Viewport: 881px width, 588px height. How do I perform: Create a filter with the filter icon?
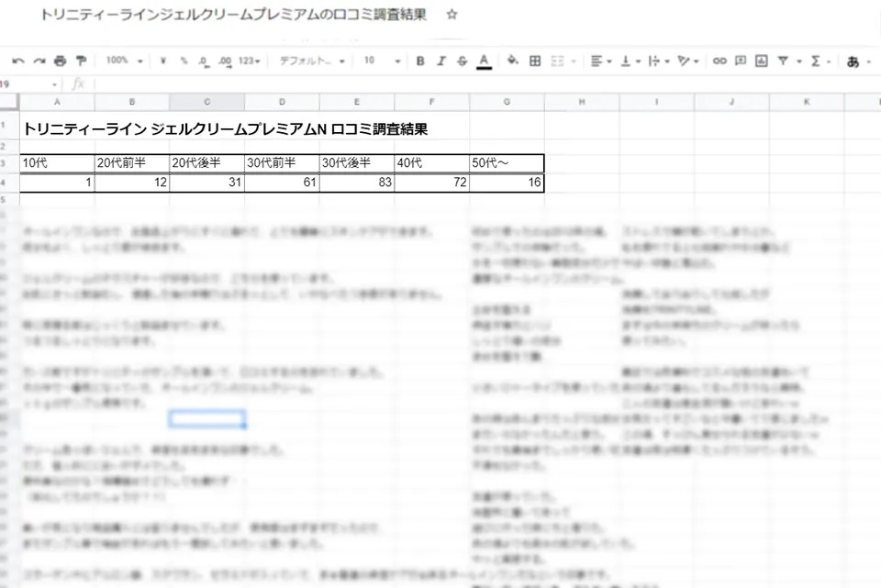tap(782, 60)
